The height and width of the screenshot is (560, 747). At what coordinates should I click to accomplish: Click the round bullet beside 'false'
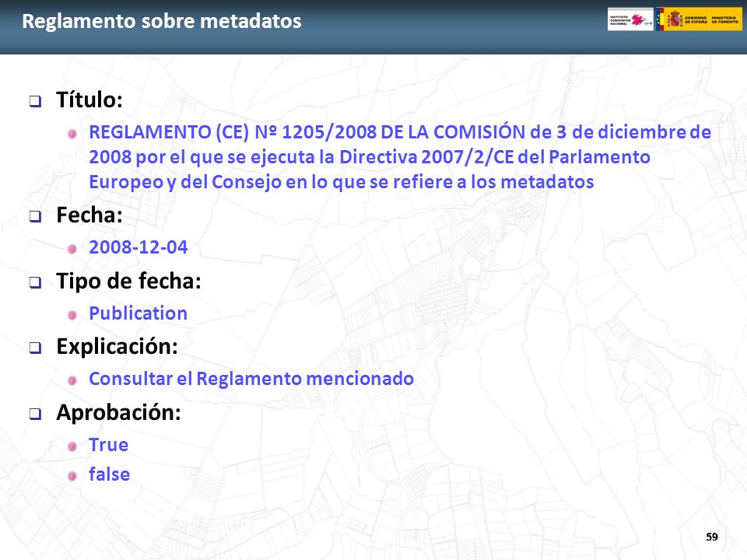pos(72,476)
